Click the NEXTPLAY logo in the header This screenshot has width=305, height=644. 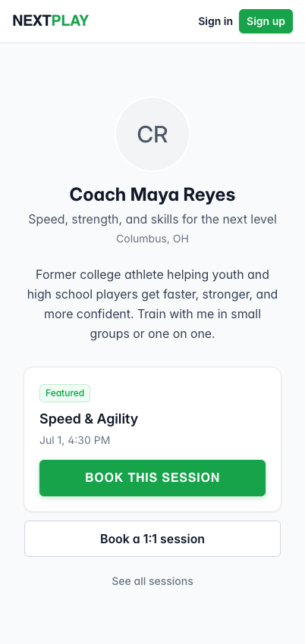click(51, 20)
